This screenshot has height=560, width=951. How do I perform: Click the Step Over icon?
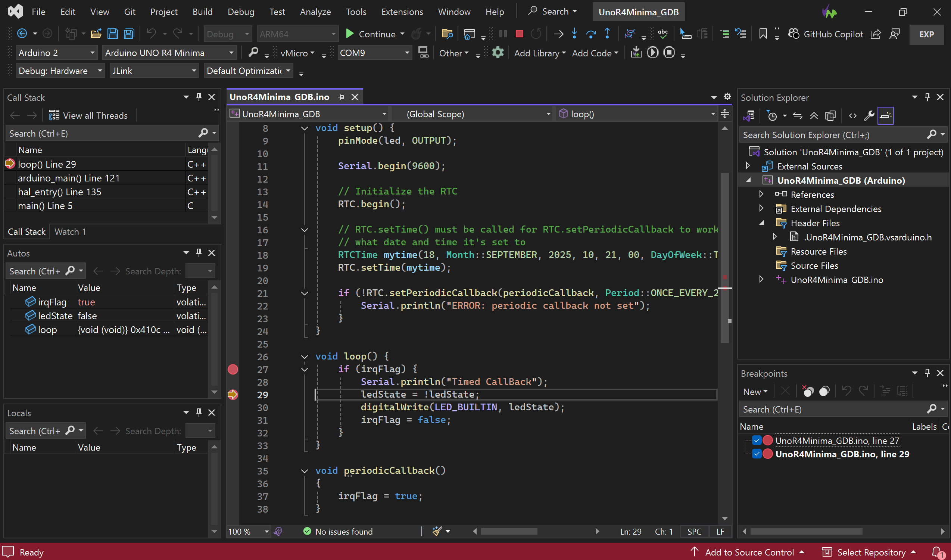coord(590,34)
